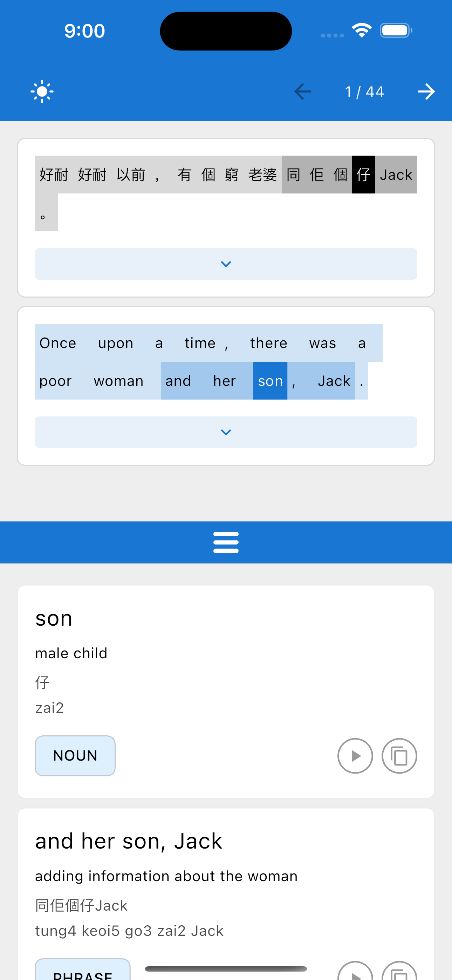
Task: Expand the English sentence card chevron
Action: (226, 432)
